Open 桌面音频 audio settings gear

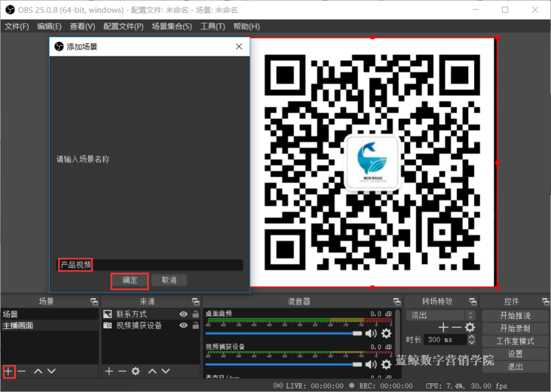pyautogui.click(x=386, y=333)
